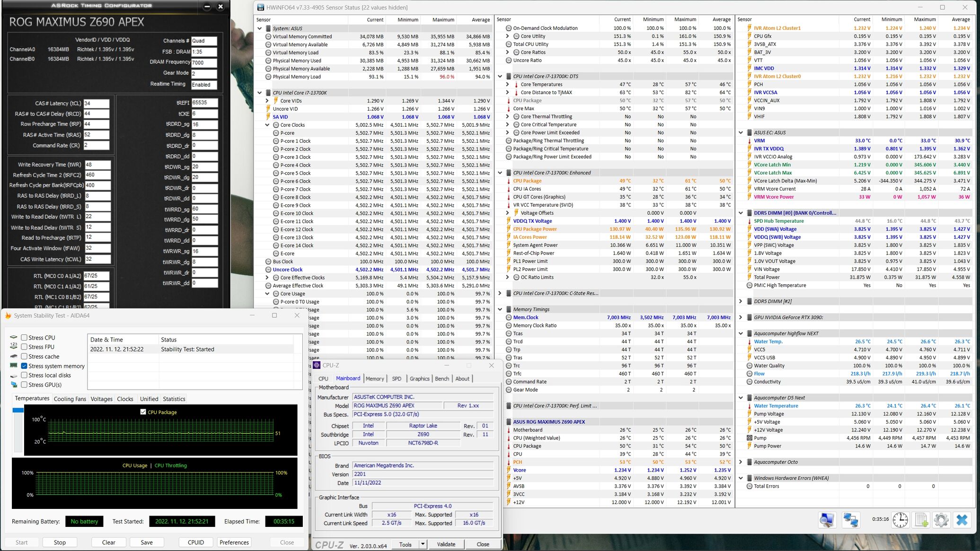Screen dimensions: 980x551
Task: Click Windows Hardware Errors (WHEA) icon
Action: [750, 478]
